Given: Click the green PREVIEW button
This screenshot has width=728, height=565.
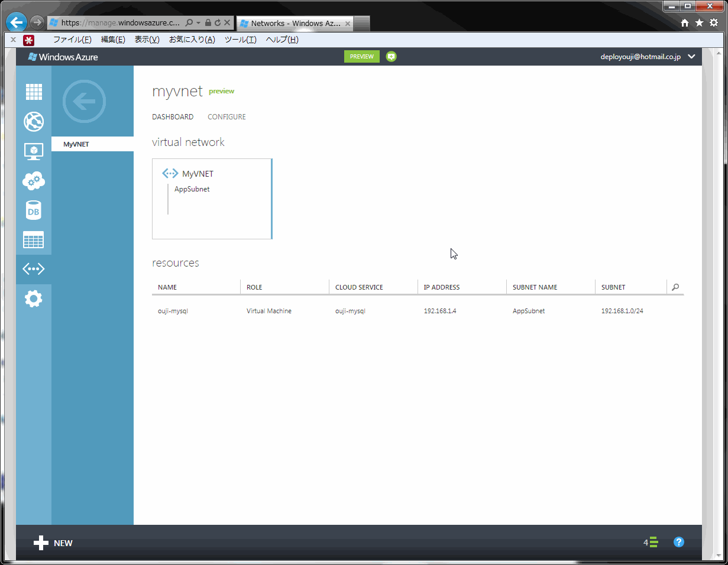Looking at the screenshot, I should [x=362, y=57].
